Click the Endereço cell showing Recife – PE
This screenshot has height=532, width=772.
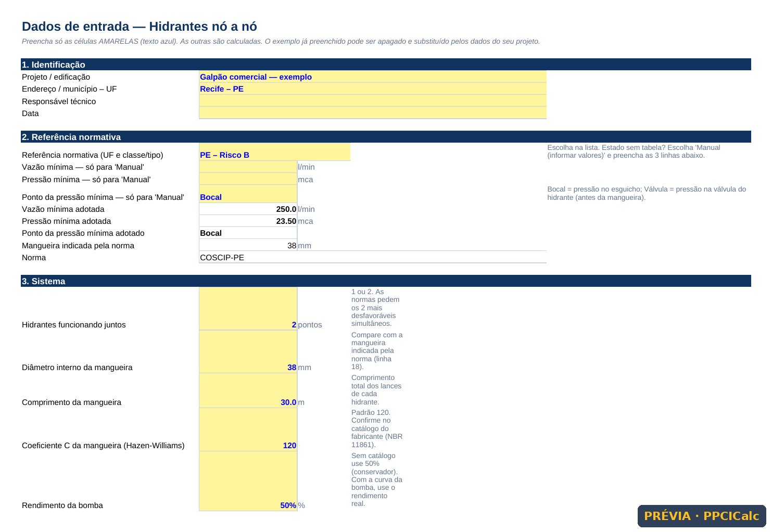pos(373,89)
